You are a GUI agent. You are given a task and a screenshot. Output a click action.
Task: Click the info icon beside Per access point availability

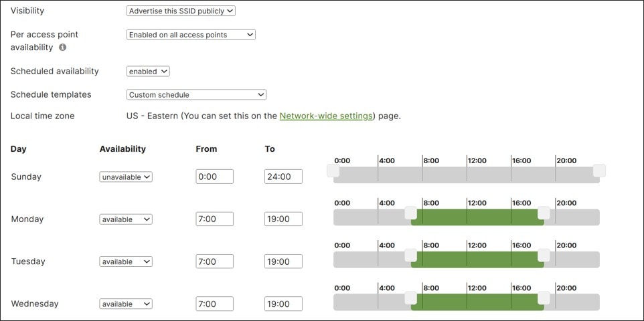tap(62, 47)
